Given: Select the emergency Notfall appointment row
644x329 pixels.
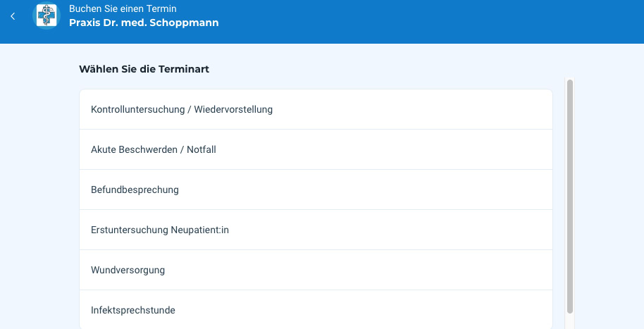Looking at the screenshot, I should click(316, 149).
